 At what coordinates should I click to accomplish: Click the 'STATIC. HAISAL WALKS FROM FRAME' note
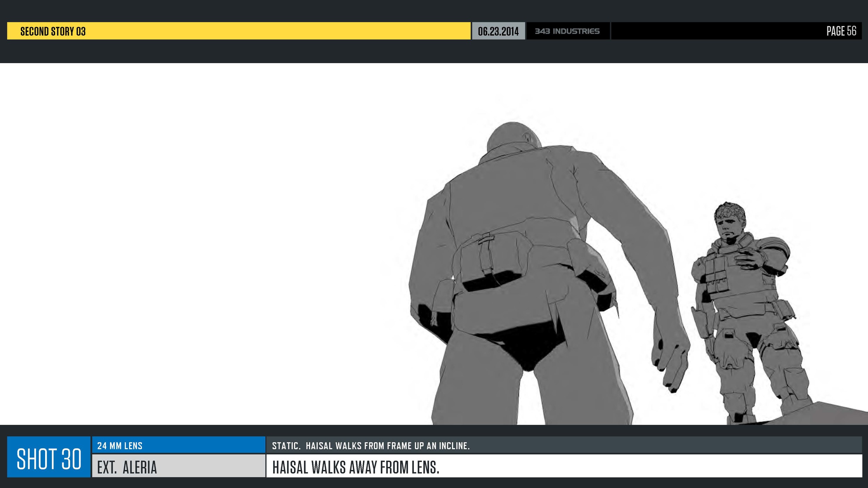(x=371, y=446)
